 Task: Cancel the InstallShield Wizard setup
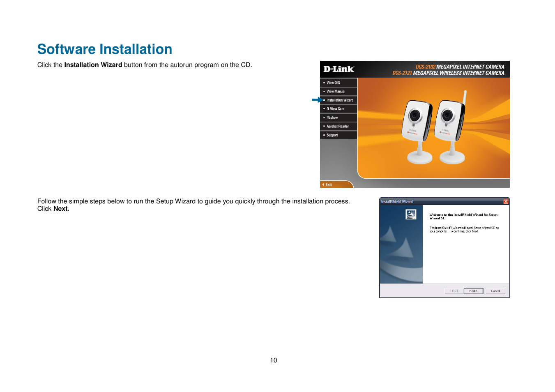(495, 291)
